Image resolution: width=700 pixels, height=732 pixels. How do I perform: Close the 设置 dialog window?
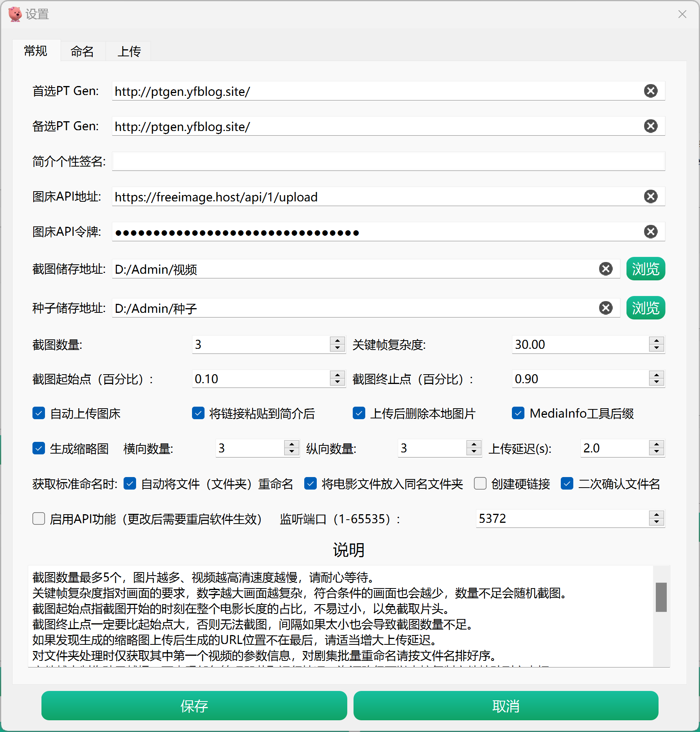(682, 14)
